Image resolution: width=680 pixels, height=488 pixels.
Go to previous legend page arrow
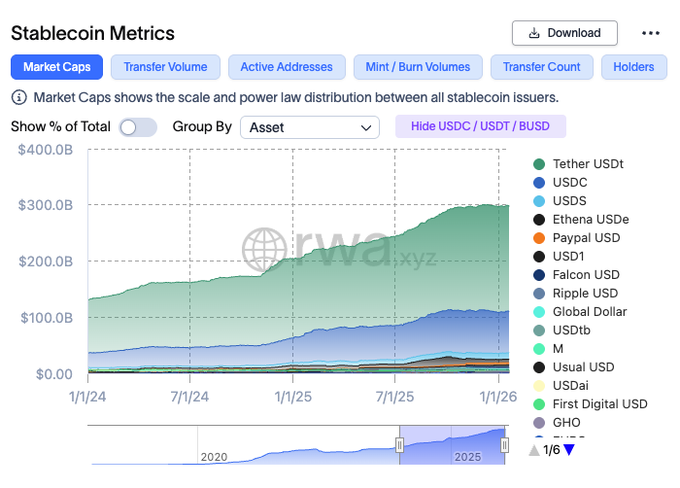(534, 450)
